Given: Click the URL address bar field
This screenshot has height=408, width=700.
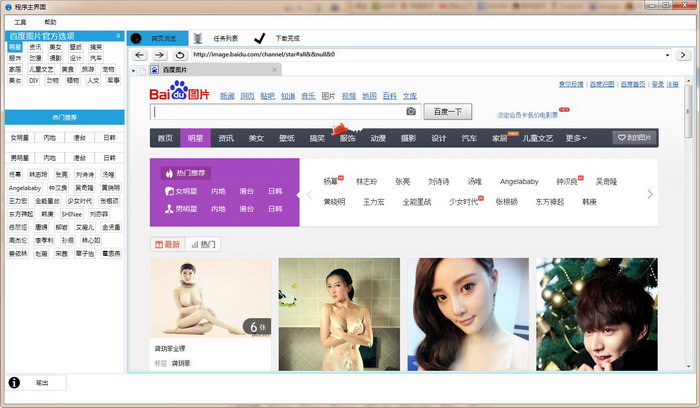Looking at the screenshot, I should tap(427, 54).
